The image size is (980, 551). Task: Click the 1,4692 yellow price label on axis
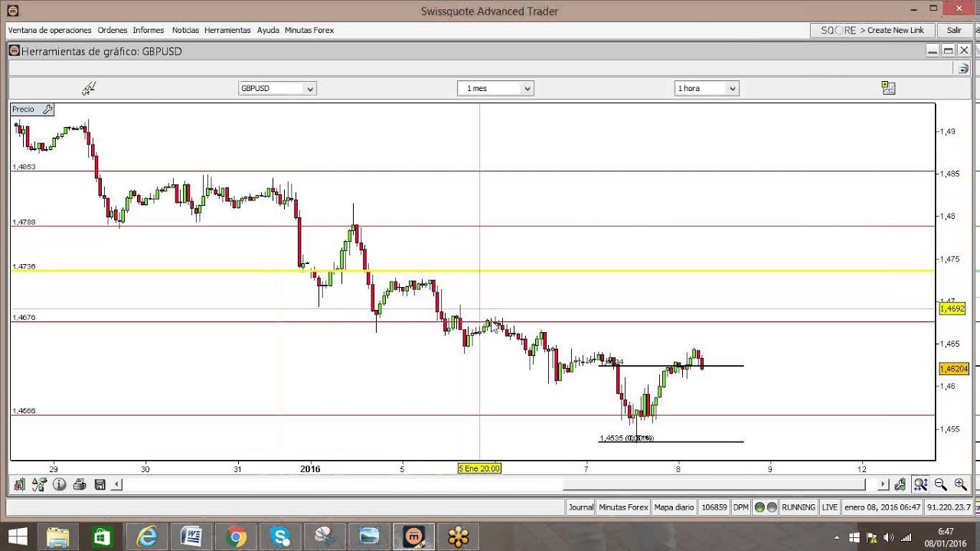(x=952, y=309)
